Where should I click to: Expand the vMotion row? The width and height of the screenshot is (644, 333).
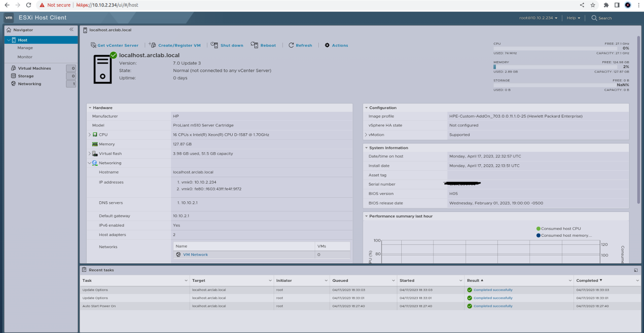point(366,135)
